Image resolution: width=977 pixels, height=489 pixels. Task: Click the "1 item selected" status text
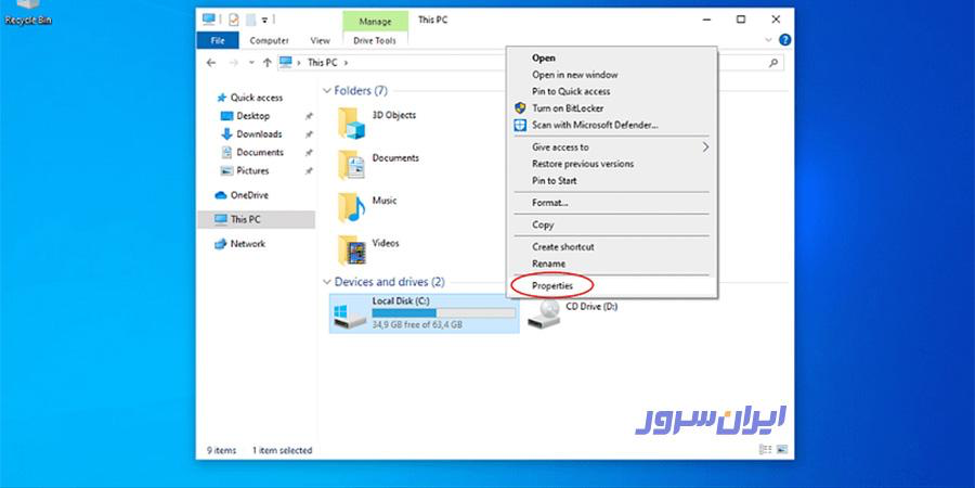(x=282, y=450)
